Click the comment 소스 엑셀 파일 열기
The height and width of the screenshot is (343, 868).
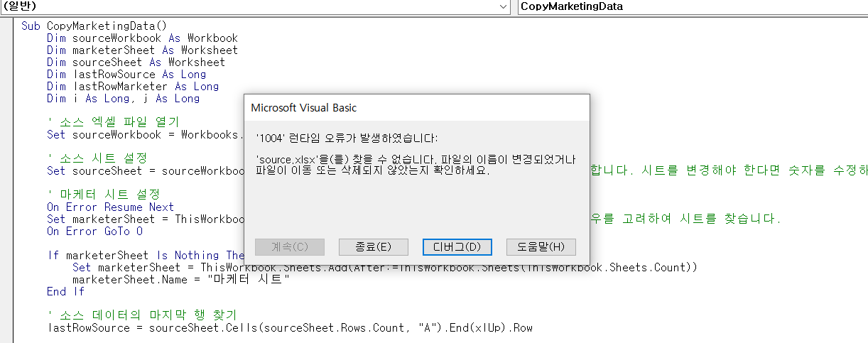point(113,122)
